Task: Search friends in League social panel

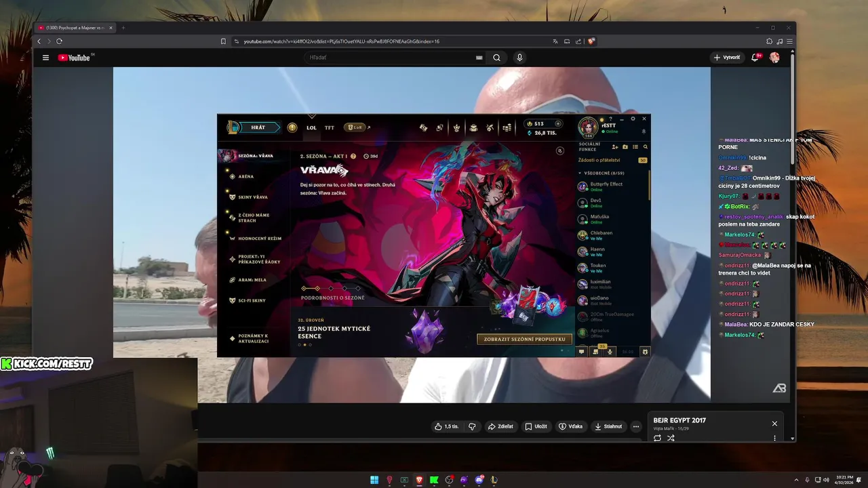Action: [x=645, y=147]
